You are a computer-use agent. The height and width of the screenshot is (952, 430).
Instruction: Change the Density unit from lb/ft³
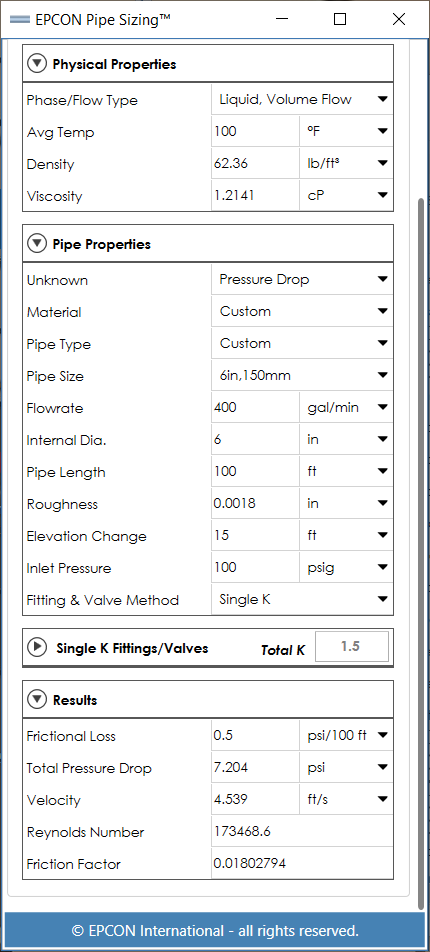[x=346, y=163]
